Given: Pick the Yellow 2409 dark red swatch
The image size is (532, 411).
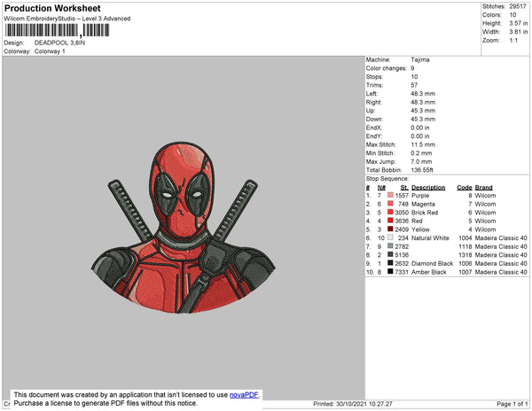Looking at the screenshot, I should (x=390, y=229).
